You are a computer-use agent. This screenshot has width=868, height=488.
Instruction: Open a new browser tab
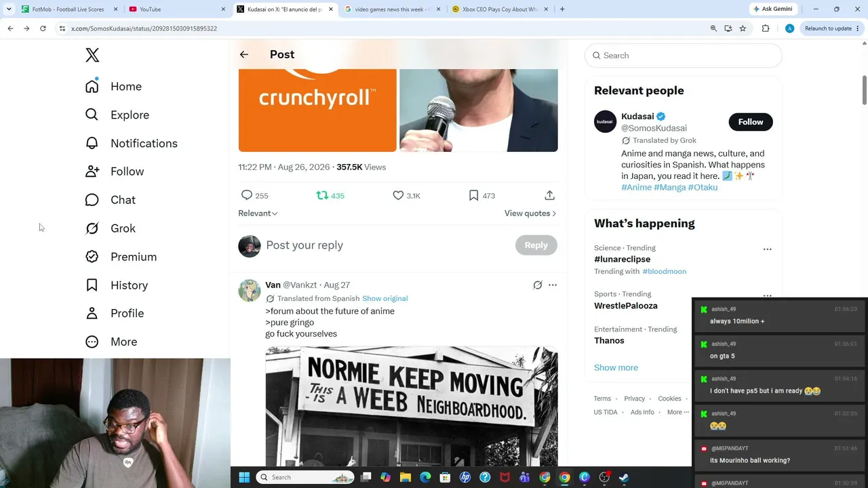562,9
